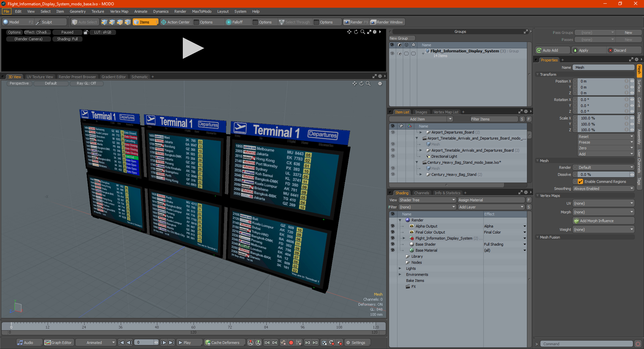Go to last frame
Viewport: 644px width, 349px height.
tap(171, 343)
